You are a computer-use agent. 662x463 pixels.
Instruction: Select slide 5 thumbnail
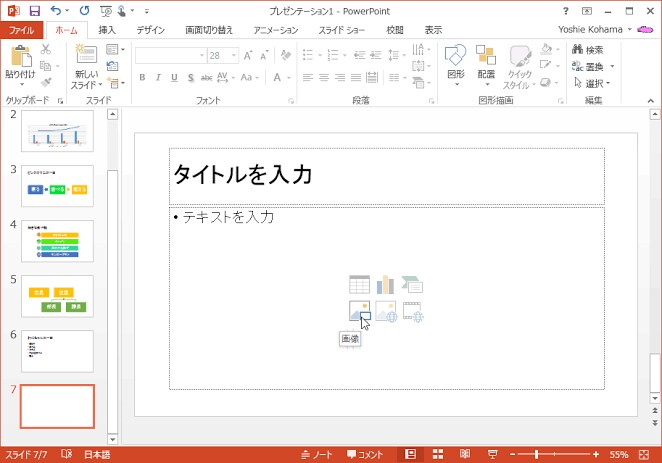pyautogui.click(x=57, y=296)
